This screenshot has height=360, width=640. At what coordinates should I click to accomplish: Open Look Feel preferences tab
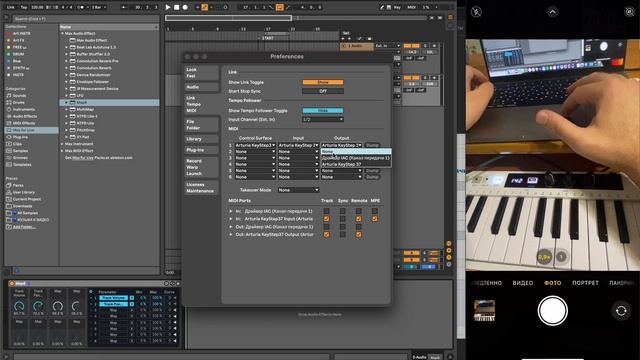coord(202,73)
